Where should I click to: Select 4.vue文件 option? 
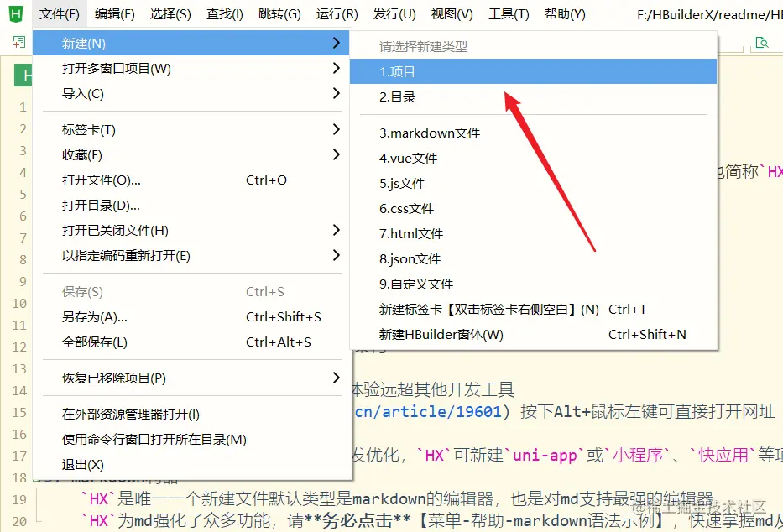pyautogui.click(x=533, y=159)
